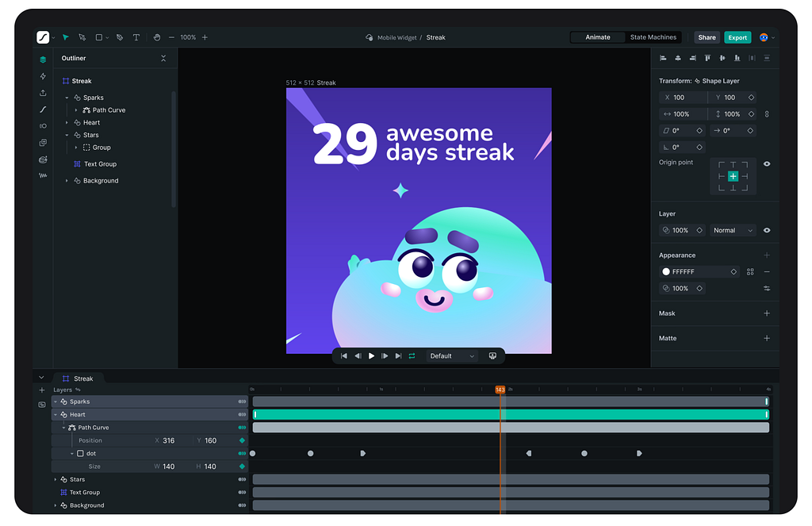Toggle the scale proportions link lock
812x526 pixels.
click(767, 114)
